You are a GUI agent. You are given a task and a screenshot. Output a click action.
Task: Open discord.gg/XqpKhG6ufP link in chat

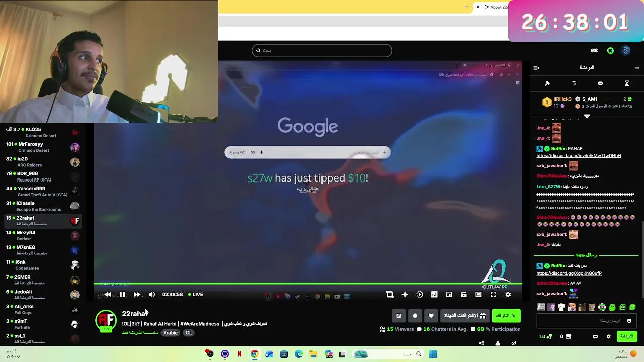[569, 273]
